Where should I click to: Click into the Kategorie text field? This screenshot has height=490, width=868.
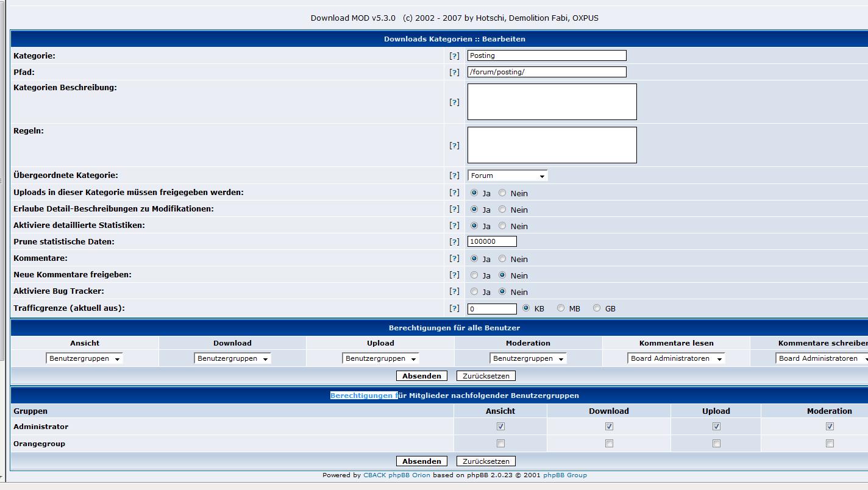tap(546, 55)
